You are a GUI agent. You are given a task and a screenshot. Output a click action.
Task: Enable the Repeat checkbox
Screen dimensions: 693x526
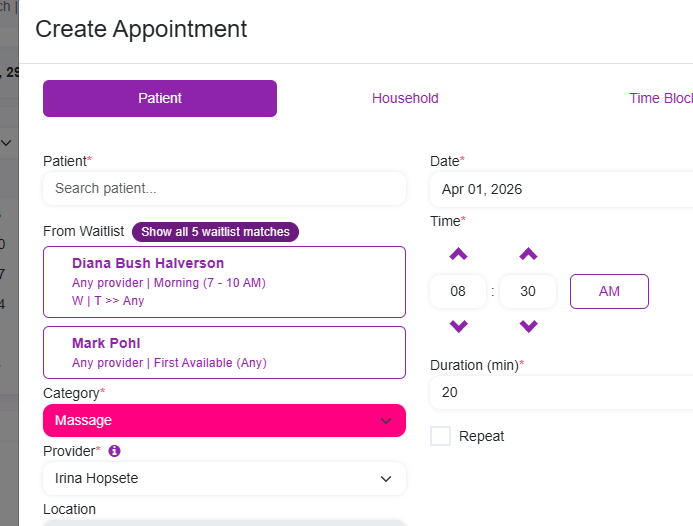pos(440,436)
